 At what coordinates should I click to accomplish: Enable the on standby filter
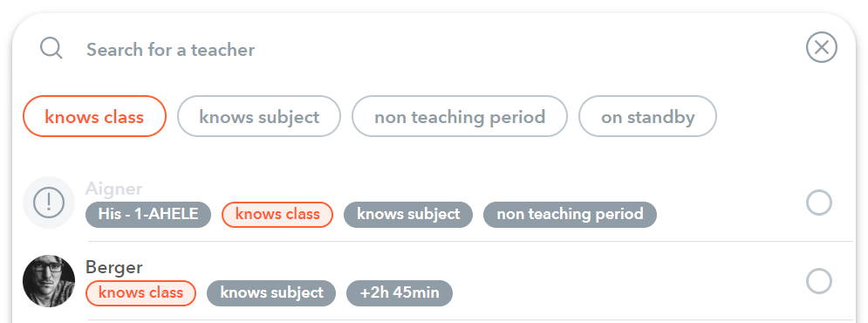point(647,116)
